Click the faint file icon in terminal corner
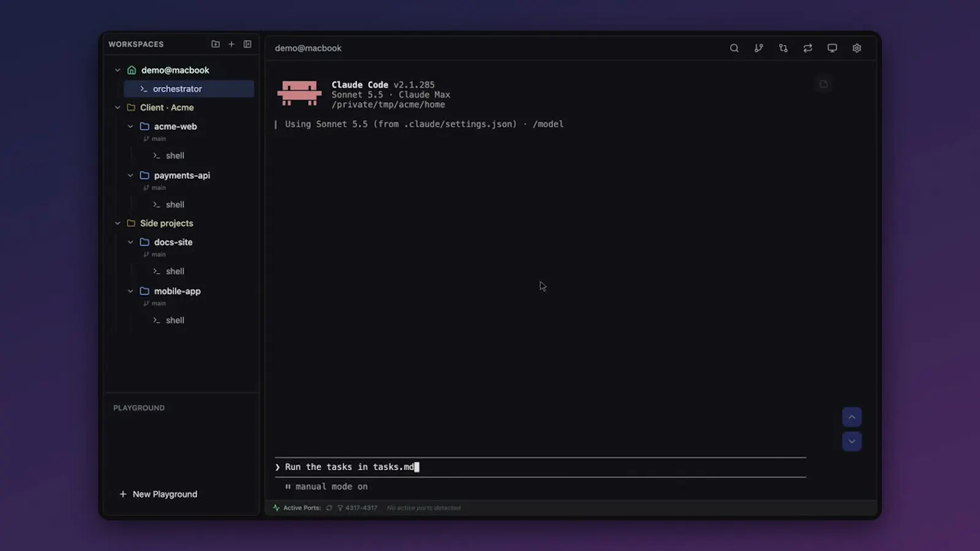980x551 pixels. coord(823,84)
